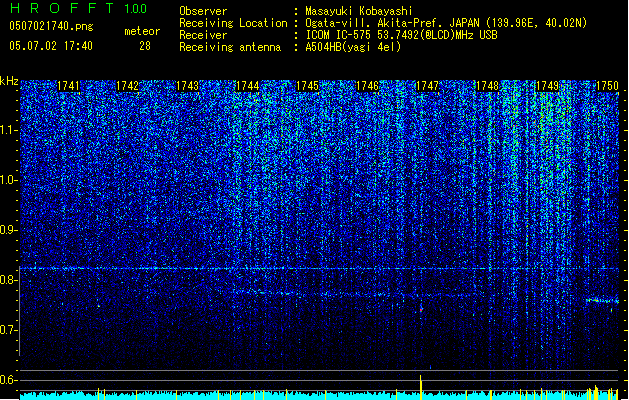Click the 1743 time marker

(187, 86)
